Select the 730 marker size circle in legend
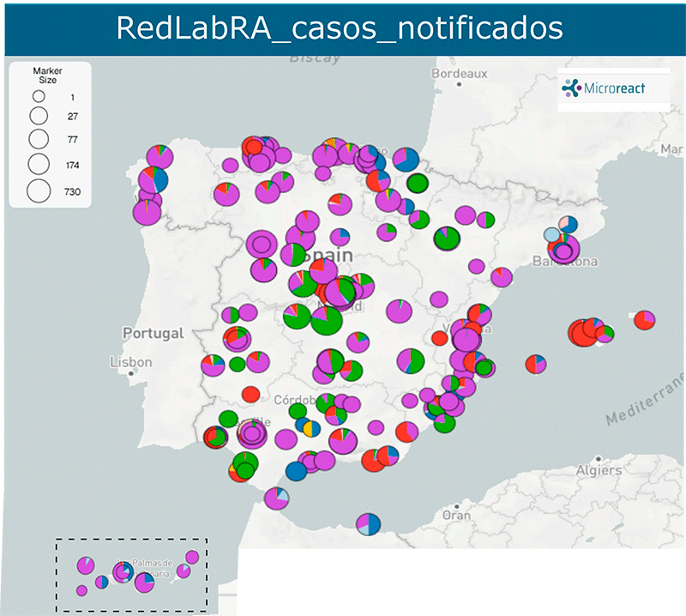The image size is (686, 616). pyautogui.click(x=39, y=190)
